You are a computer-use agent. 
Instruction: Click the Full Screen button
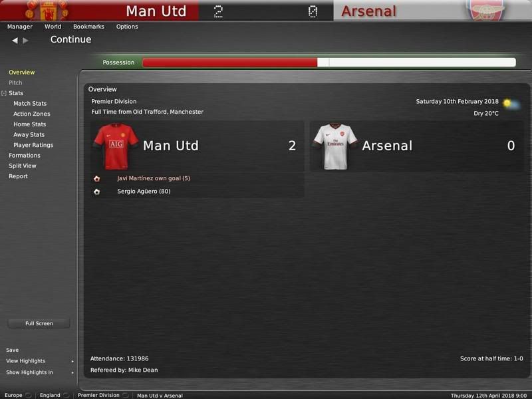pos(39,323)
